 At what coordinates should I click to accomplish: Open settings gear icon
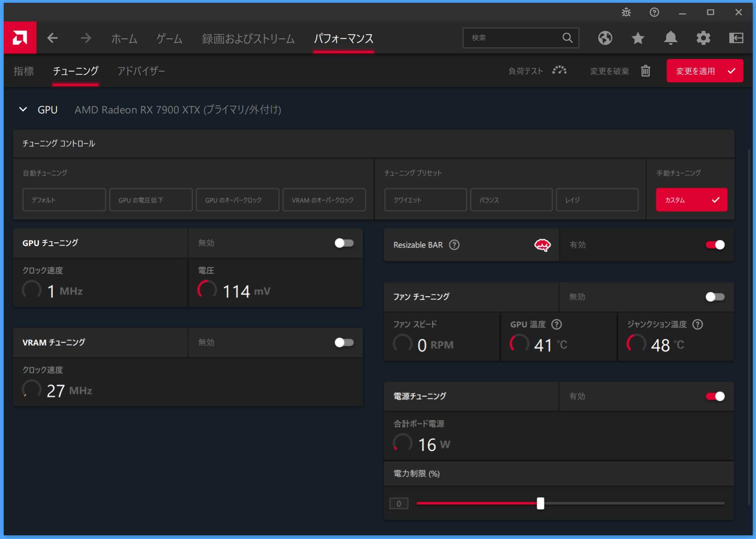[704, 38]
